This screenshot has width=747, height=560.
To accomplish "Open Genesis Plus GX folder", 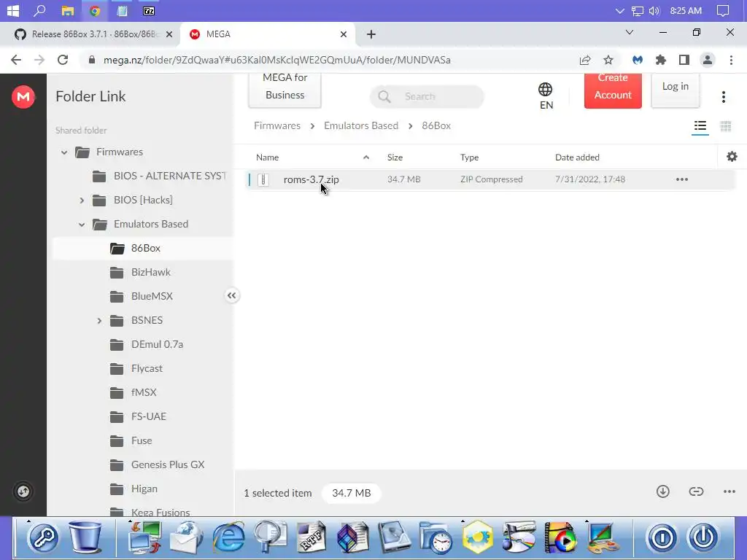I will (168, 464).
